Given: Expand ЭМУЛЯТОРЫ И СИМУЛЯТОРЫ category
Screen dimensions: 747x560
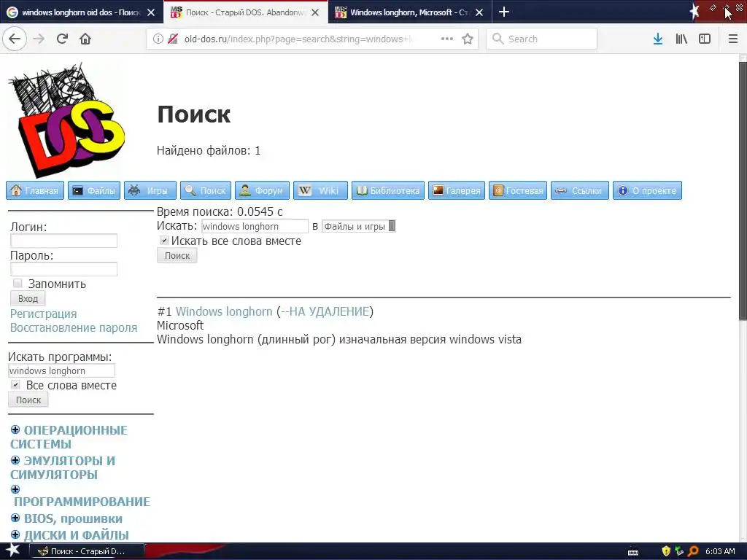Looking at the screenshot, I should (x=15, y=460).
